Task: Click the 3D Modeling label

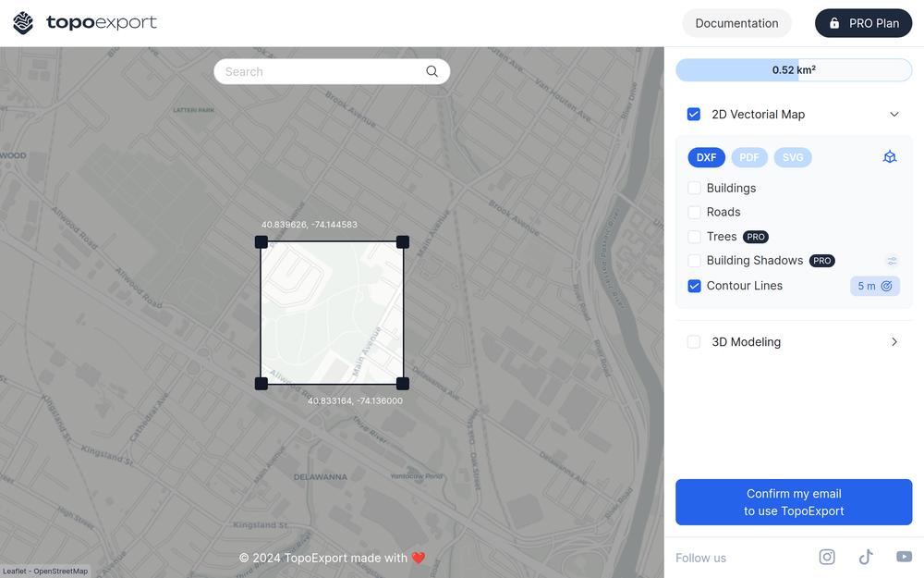Action: click(x=746, y=342)
